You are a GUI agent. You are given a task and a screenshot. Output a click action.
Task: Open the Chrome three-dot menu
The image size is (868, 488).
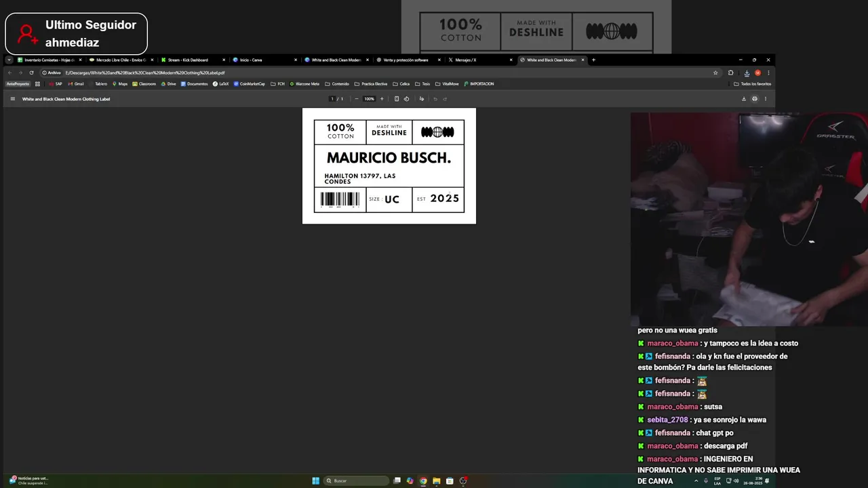click(768, 73)
